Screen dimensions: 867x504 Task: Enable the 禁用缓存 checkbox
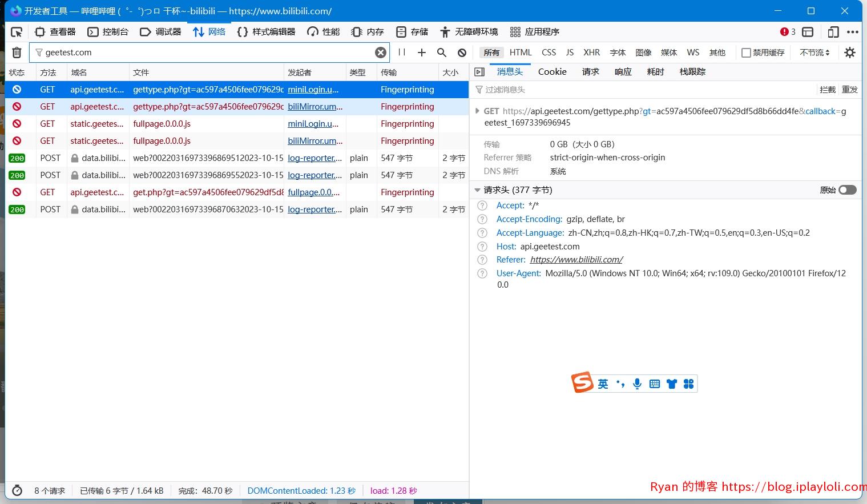pyautogui.click(x=746, y=53)
